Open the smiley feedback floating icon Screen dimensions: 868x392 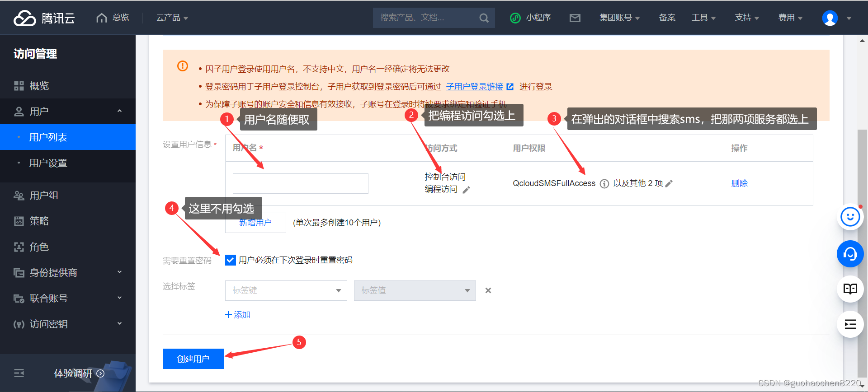pyautogui.click(x=850, y=217)
